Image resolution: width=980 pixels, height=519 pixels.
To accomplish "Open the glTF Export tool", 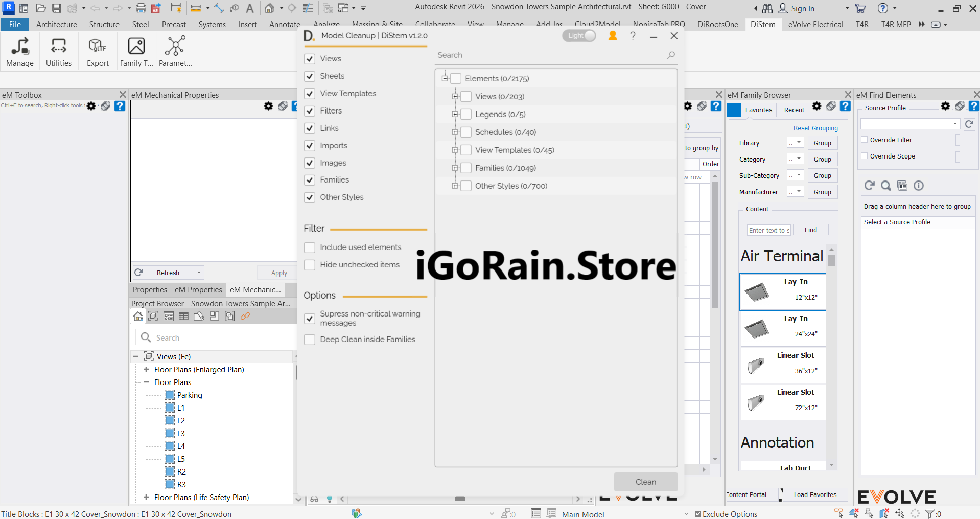I will pos(97,49).
